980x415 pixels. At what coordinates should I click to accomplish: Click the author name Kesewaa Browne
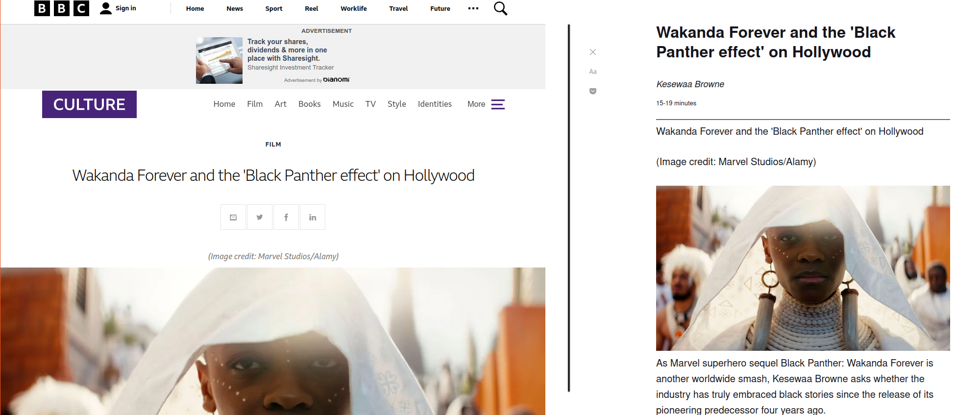[x=690, y=84]
